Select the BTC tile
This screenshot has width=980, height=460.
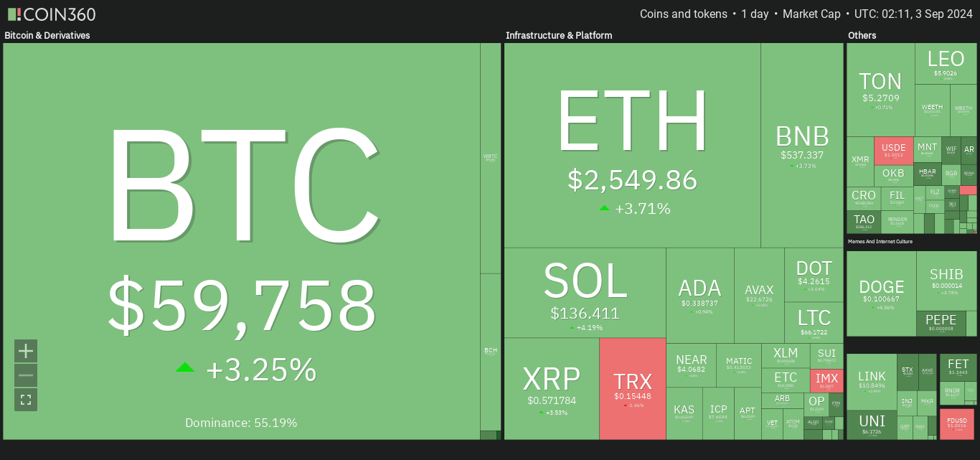pos(241,241)
